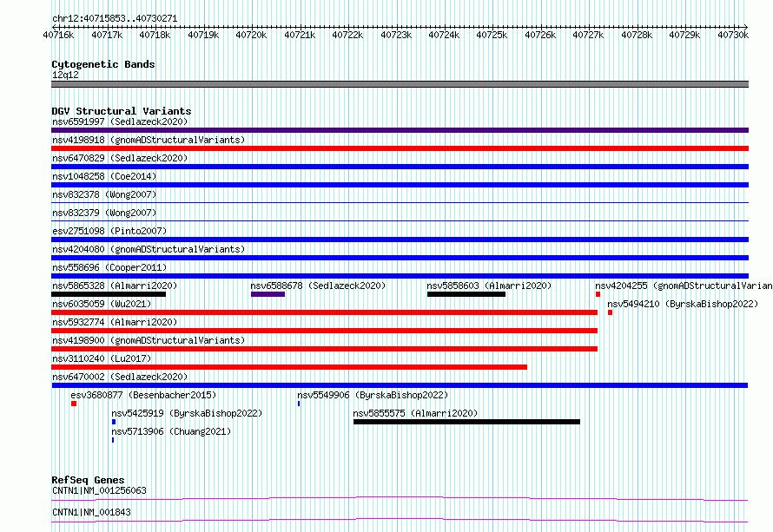Open the nsv6470829 (Sedlazeck2020) variant label
Screen dimensions: 773x532
[x=120, y=158]
